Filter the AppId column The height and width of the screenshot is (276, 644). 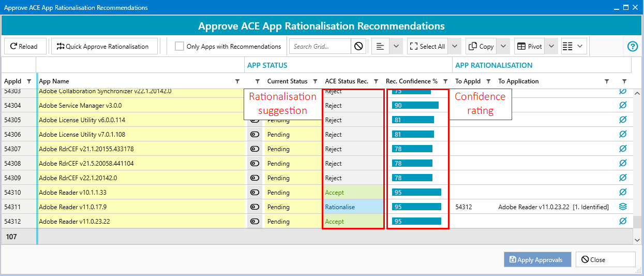point(29,81)
